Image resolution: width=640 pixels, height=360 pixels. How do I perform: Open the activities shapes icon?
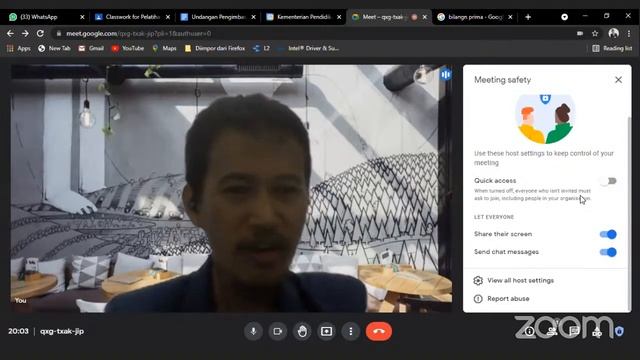point(597,331)
